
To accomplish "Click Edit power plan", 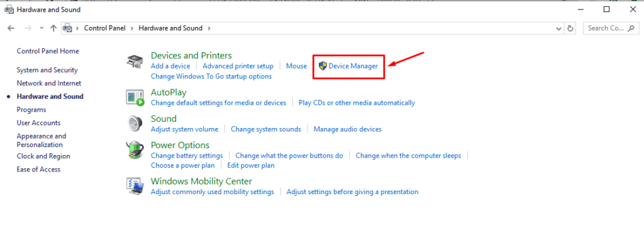I will 251,166.
